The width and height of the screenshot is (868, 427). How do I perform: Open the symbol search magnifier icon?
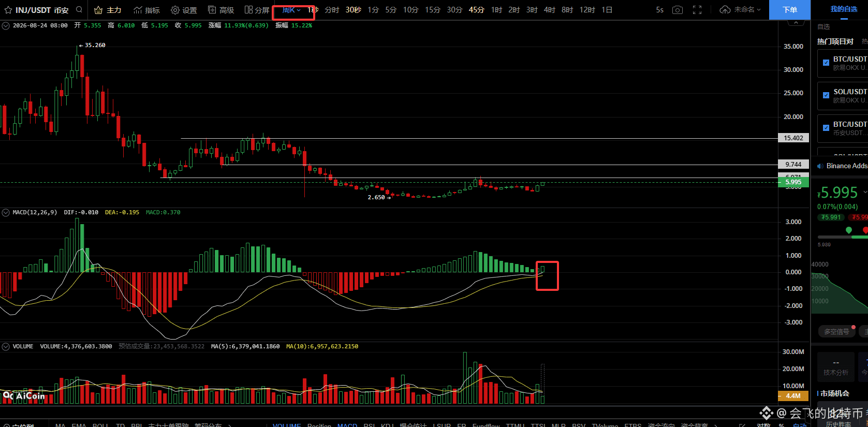[79, 10]
